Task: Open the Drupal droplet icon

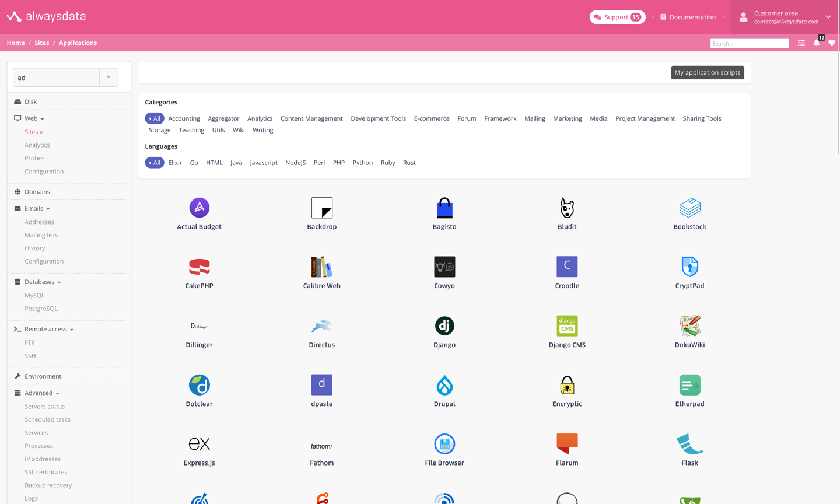Action: 444,385
